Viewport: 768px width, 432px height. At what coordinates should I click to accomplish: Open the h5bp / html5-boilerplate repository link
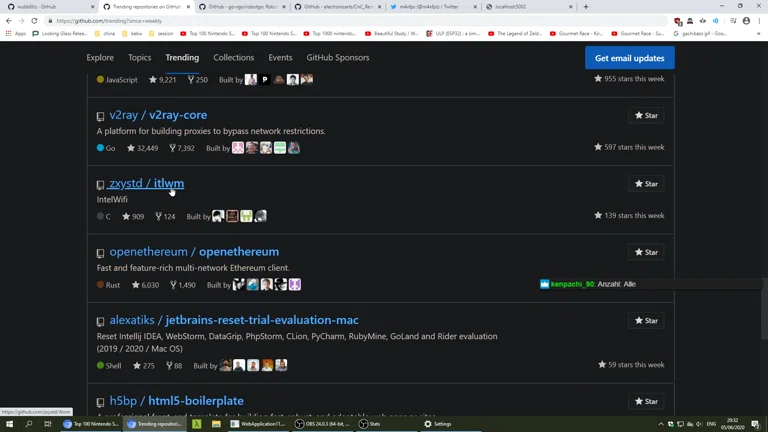click(x=176, y=401)
